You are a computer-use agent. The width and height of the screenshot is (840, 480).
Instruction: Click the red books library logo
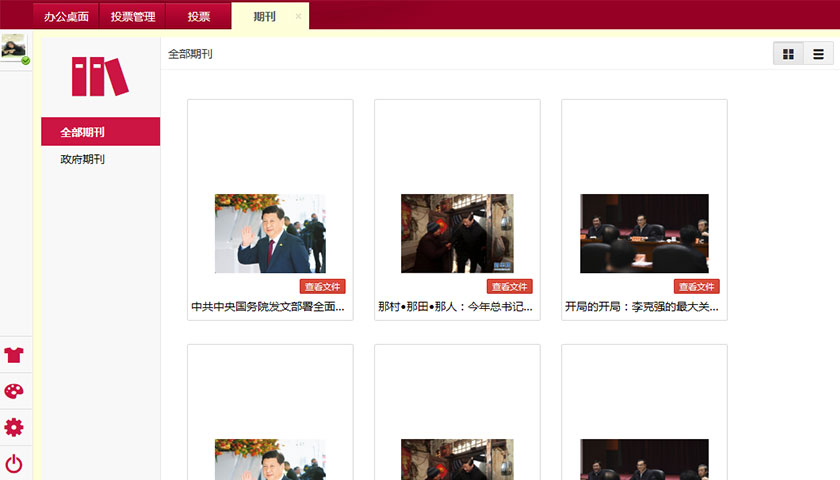coord(100,77)
